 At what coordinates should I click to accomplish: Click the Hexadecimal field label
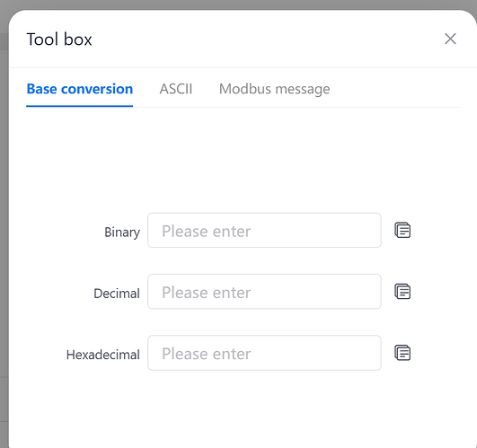103,355
